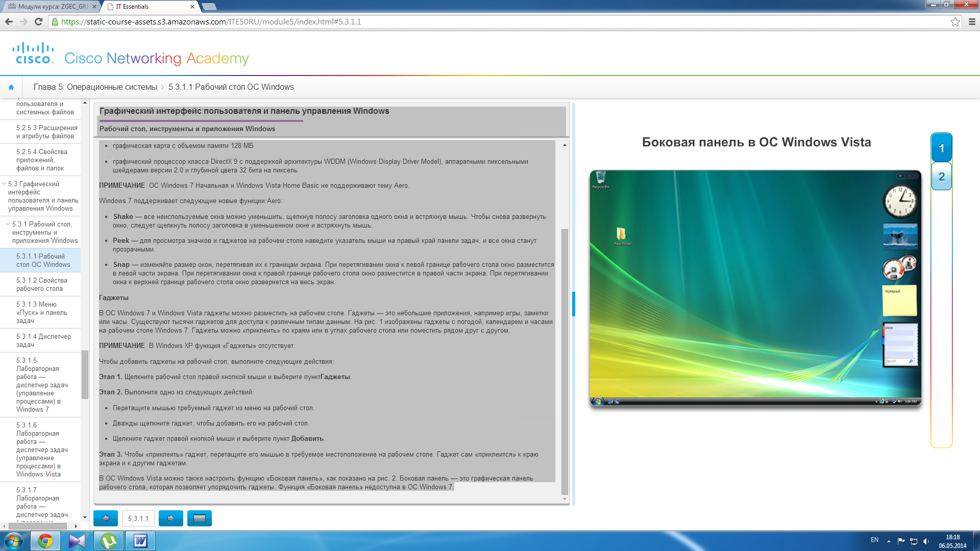Open 5.3.1.3 Меню «Пуск» и панель задач

coord(41,312)
